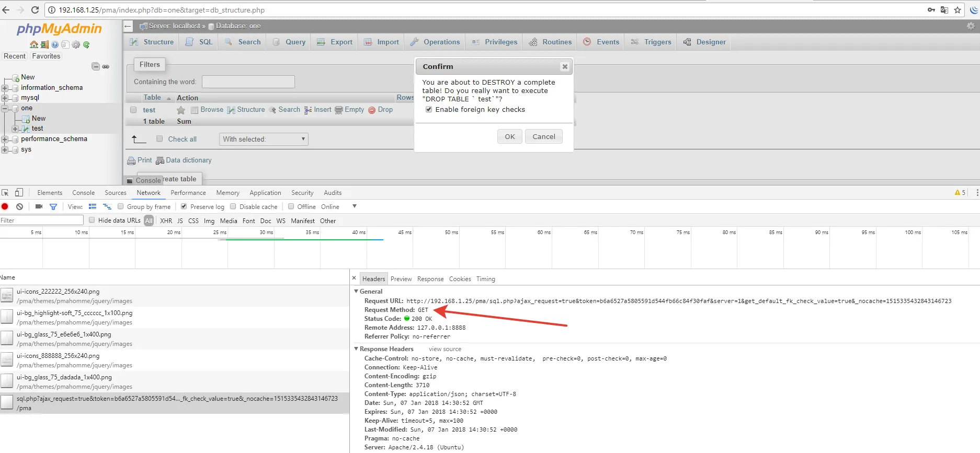980x453 pixels.
Task: Switch DevTools to Console tab
Action: [83, 193]
